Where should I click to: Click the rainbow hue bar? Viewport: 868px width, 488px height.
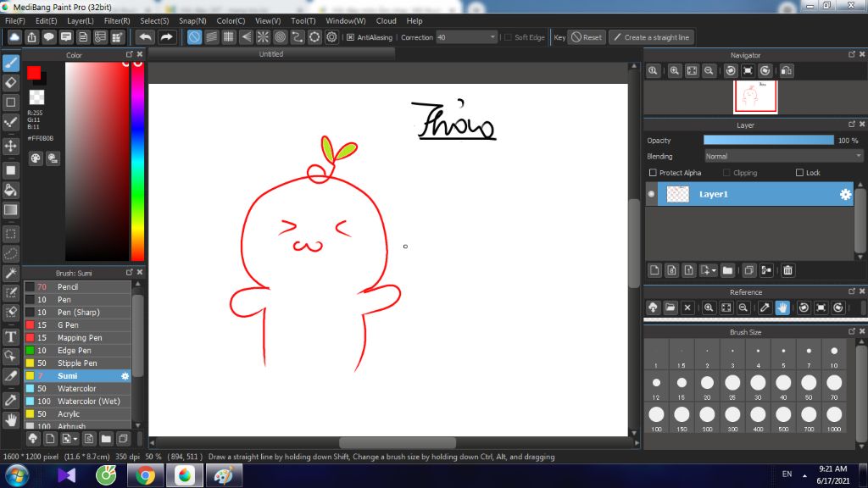pos(137,161)
